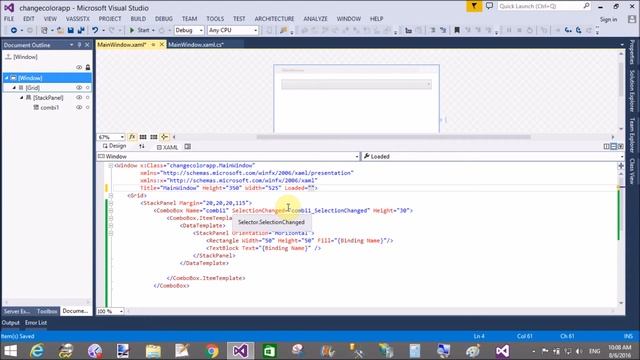This screenshot has width=640, height=360.
Task: Toggle show snap grid in designer
Action: click(x=143, y=137)
